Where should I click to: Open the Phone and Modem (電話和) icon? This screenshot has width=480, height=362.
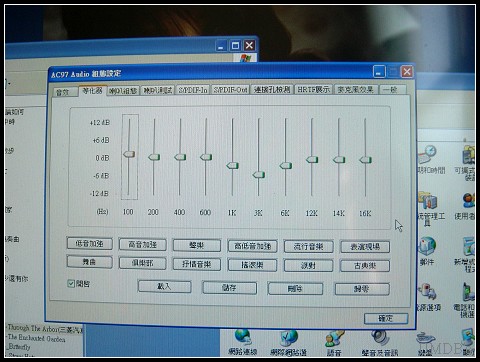[469, 292]
